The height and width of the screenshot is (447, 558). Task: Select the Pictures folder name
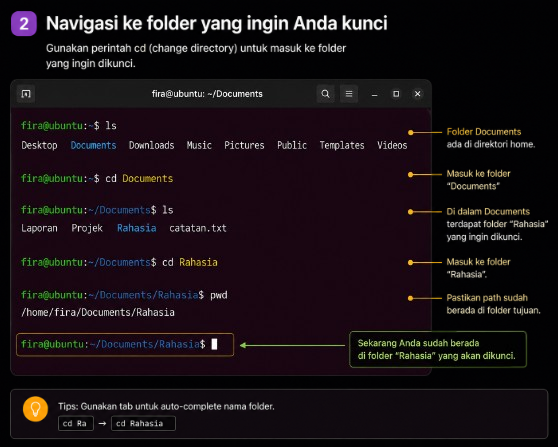point(244,145)
